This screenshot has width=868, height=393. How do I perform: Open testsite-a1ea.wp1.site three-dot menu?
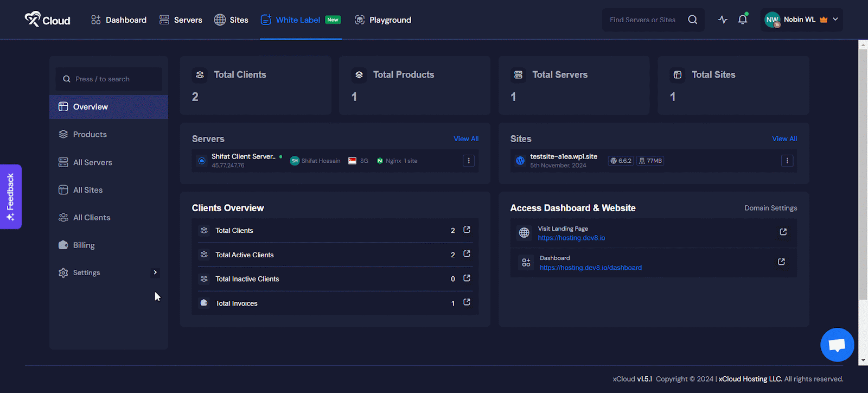point(787,161)
